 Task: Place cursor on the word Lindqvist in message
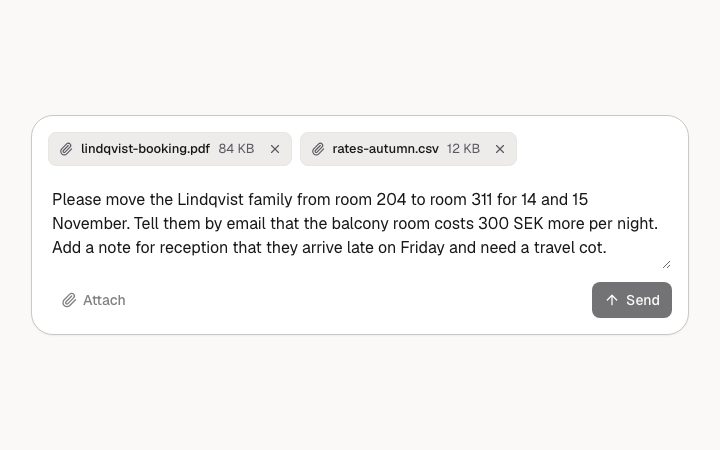[210, 200]
